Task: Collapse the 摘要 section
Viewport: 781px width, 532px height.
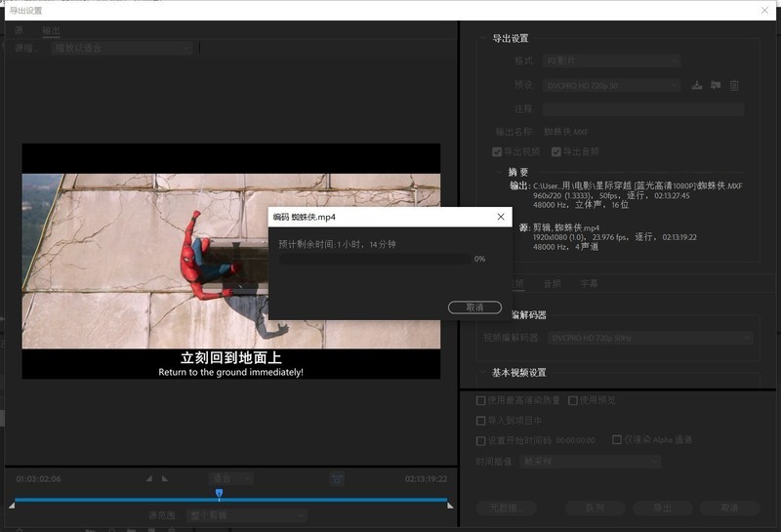Action: [499, 172]
